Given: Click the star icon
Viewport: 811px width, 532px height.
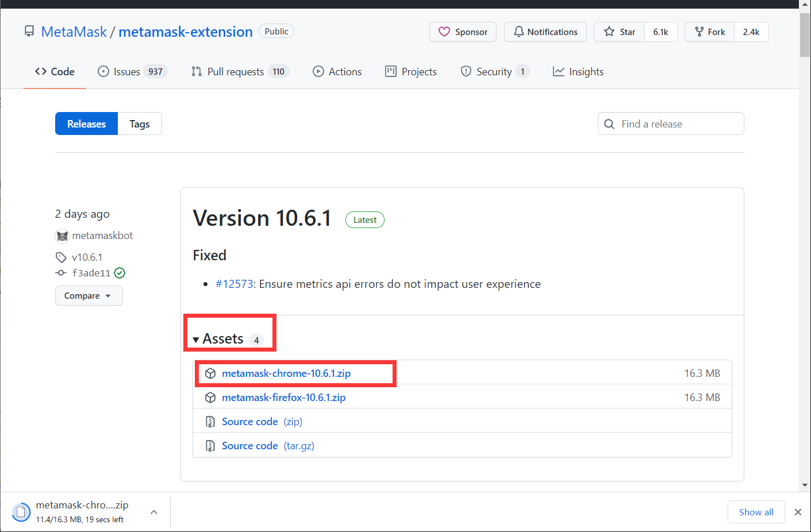Looking at the screenshot, I should tap(609, 32).
